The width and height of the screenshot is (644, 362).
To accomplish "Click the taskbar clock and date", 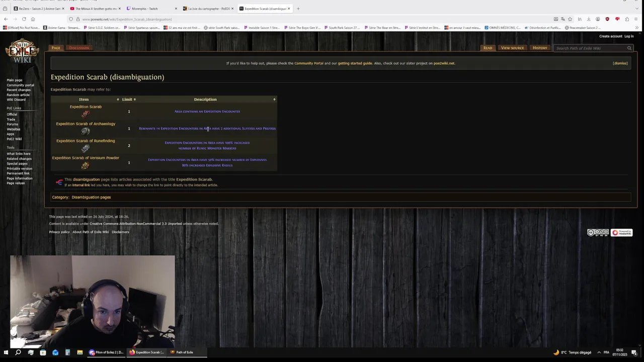I will point(620,352).
